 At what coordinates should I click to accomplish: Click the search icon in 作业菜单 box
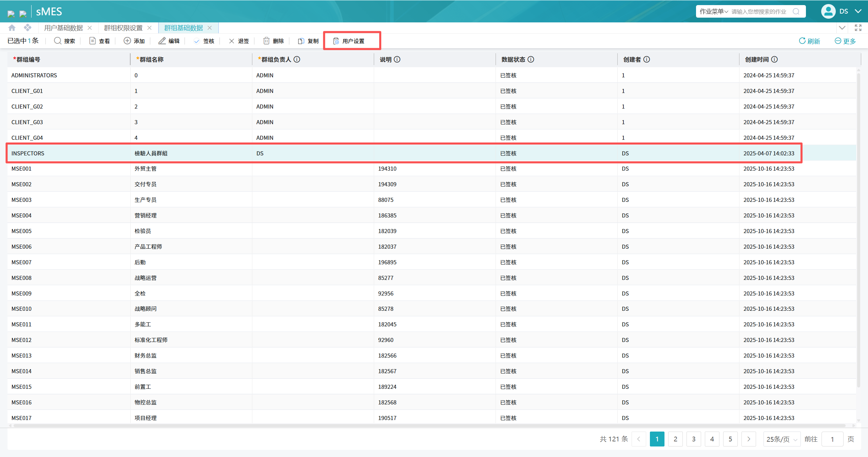796,12
